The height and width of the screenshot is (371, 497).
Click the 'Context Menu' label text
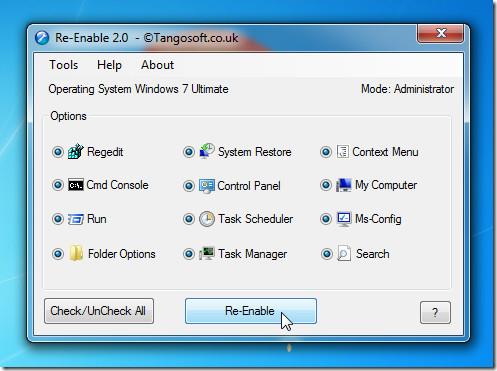[385, 152]
